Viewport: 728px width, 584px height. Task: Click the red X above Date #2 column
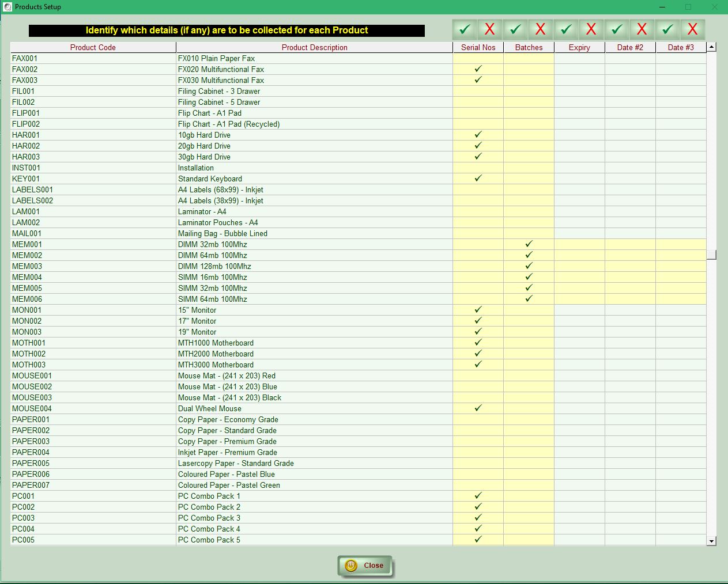click(642, 29)
